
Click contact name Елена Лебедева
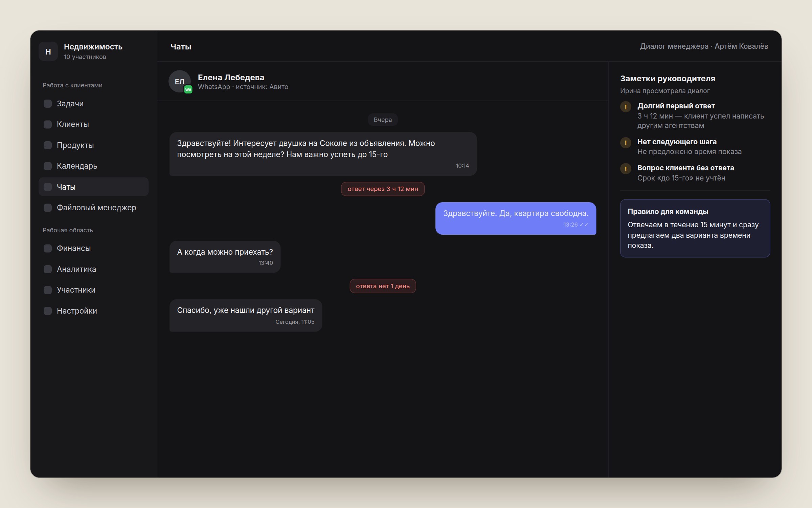tap(231, 78)
